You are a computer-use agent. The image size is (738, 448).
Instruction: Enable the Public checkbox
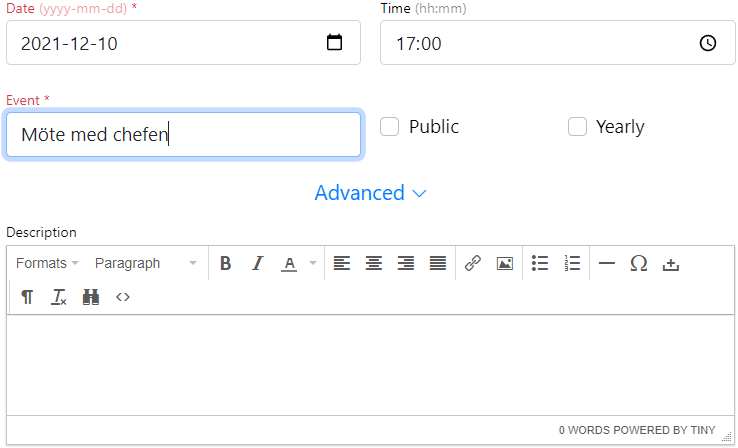[x=390, y=126]
